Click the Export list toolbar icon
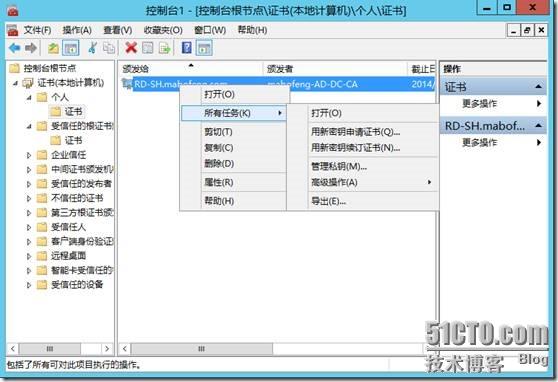Image resolution: width=558 pixels, height=382 pixels. coord(164,48)
